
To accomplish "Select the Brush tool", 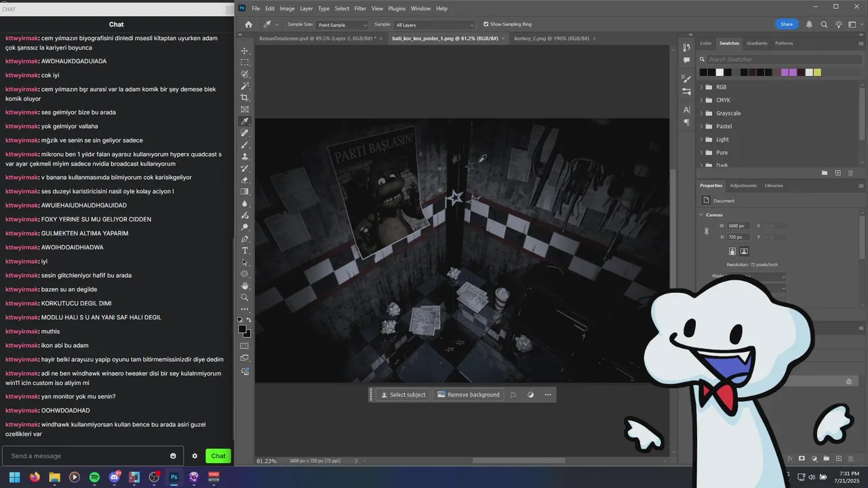I will click(245, 144).
